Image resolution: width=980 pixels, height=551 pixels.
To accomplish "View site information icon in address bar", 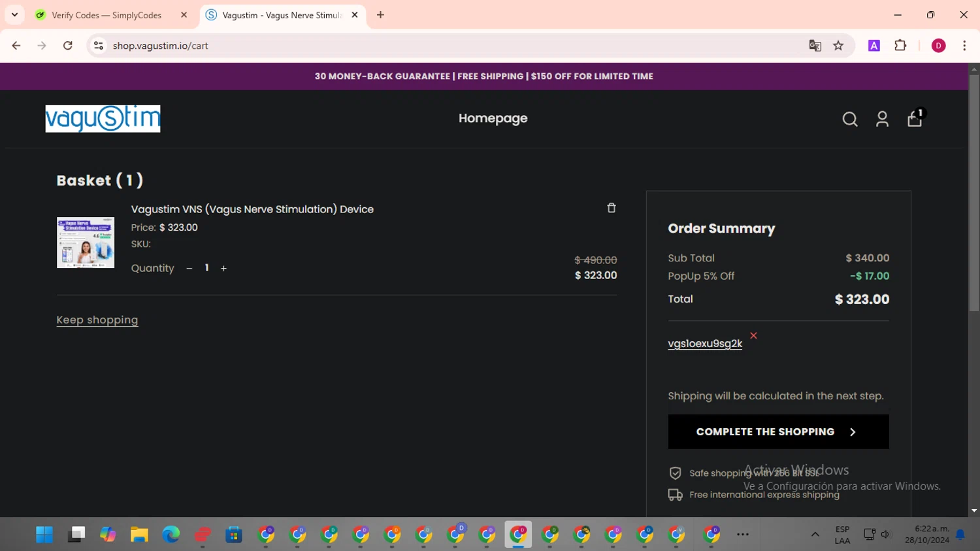I will click(x=99, y=46).
